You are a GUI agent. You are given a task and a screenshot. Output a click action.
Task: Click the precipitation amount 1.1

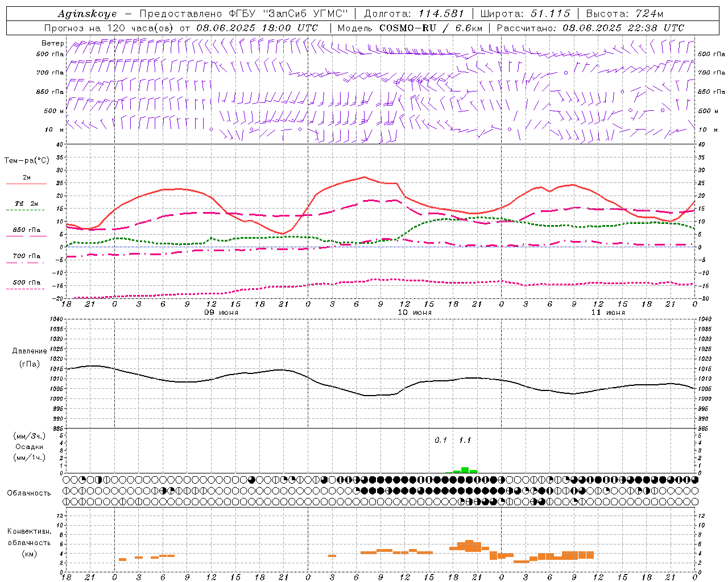coord(465,440)
